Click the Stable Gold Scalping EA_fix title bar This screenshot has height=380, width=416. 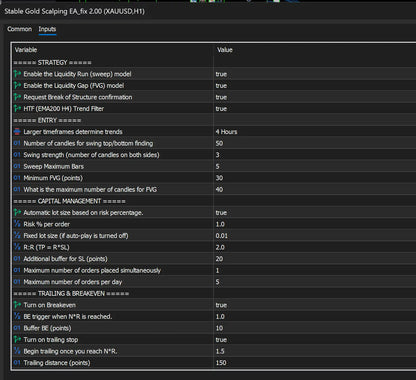point(208,11)
